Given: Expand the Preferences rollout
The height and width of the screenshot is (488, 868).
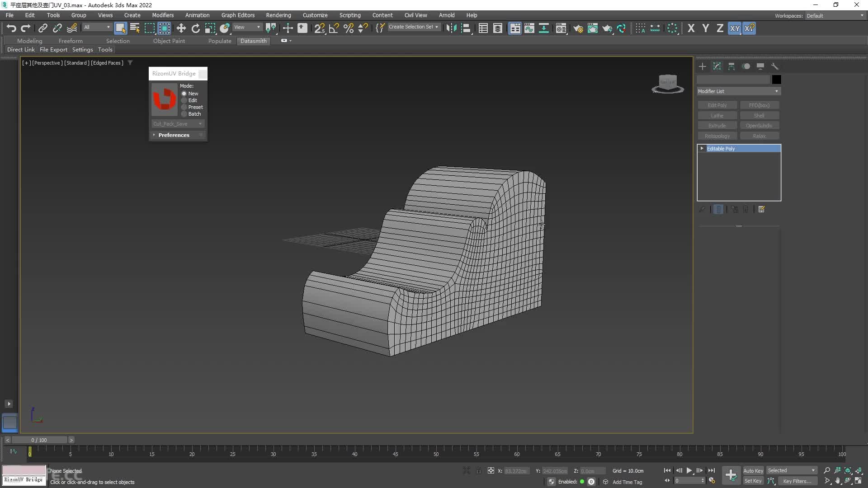Looking at the screenshot, I should pyautogui.click(x=178, y=135).
